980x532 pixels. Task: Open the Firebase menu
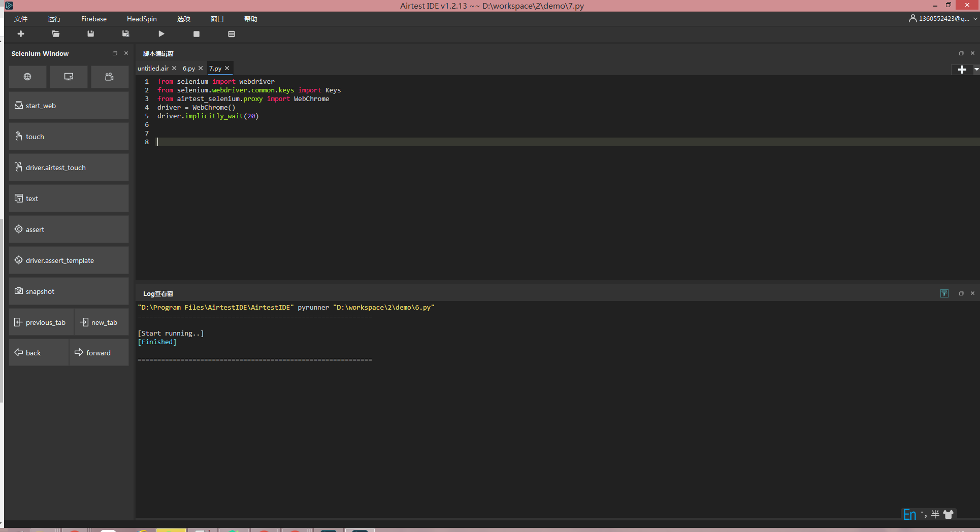tap(94, 19)
